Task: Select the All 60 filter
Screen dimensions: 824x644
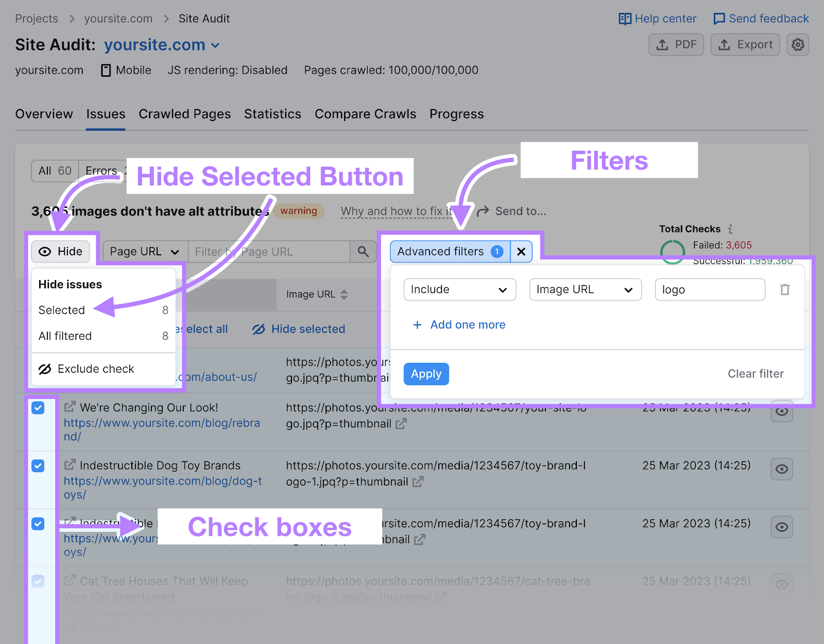Action: [x=55, y=171]
